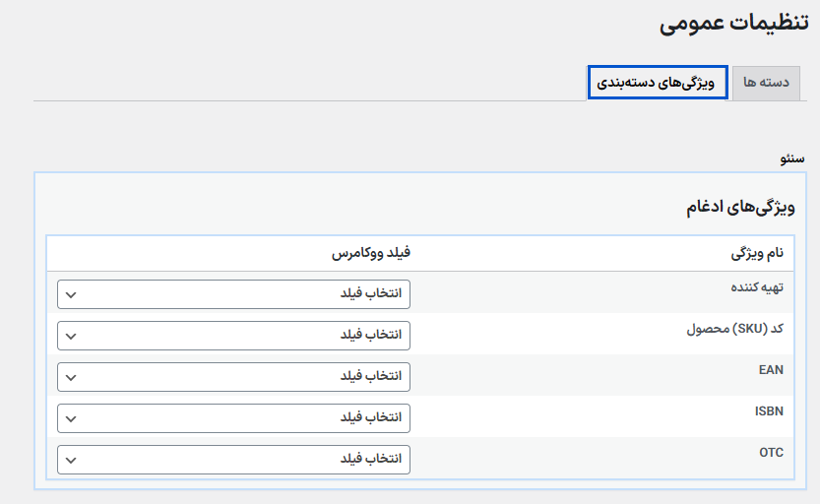Screen dimensions: 820x504
Task: Open the ISBN WooCommerce field dropdown
Action: tap(233, 417)
